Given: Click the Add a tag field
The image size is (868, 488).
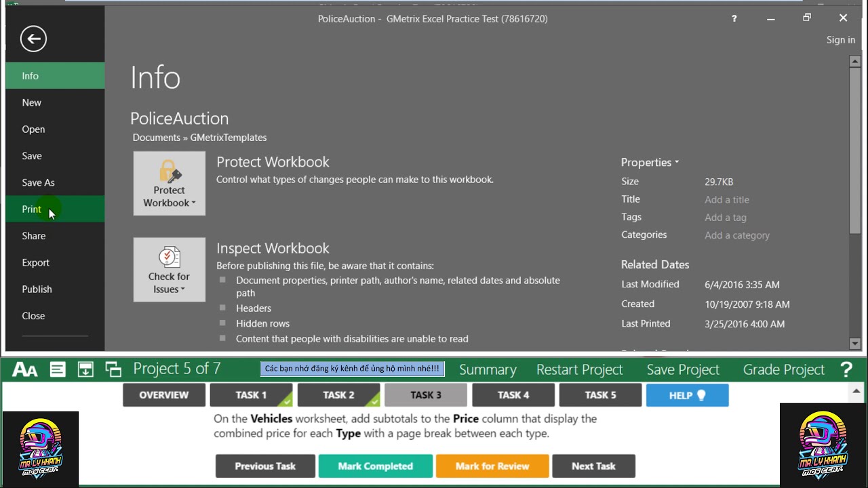Looking at the screenshot, I should point(726,218).
